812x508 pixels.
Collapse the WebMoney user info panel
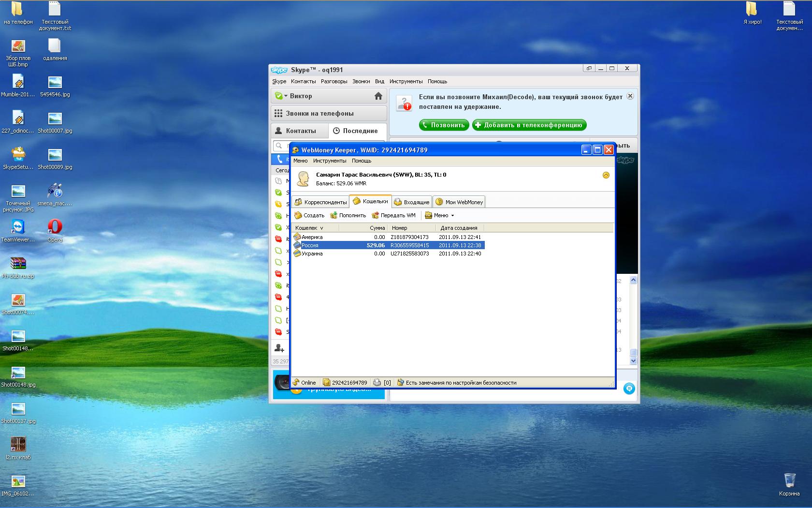tap(606, 175)
